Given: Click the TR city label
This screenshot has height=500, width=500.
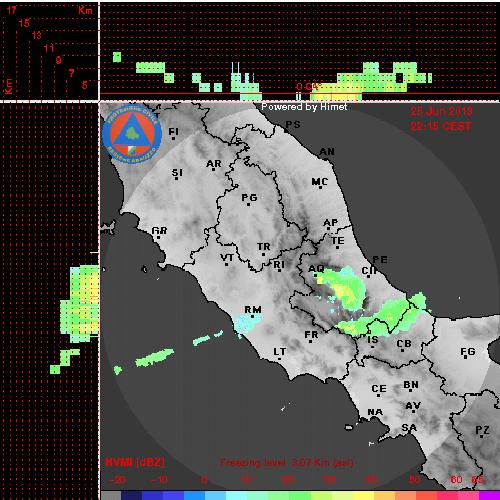Looking at the screenshot, I should (264, 247).
